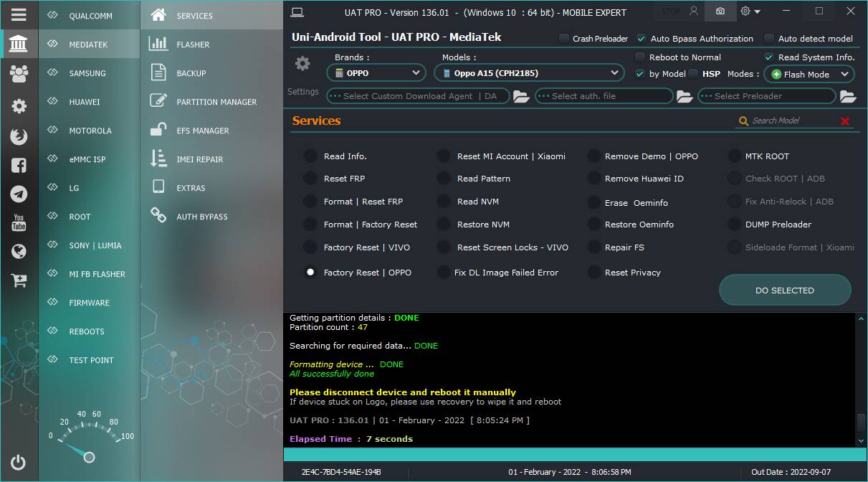Image resolution: width=868 pixels, height=482 pixels.
Task: Open the hamburger menu icon
Action: (19, 14)
